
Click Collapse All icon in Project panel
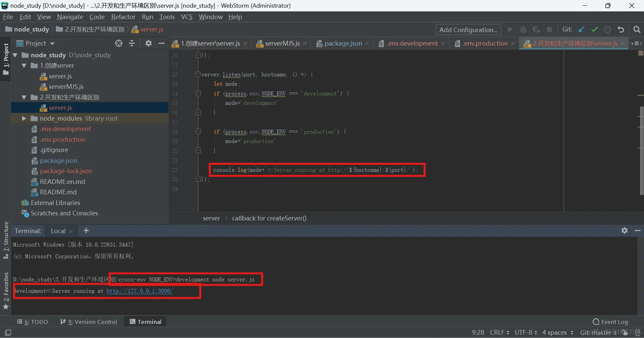coord(132,43)
